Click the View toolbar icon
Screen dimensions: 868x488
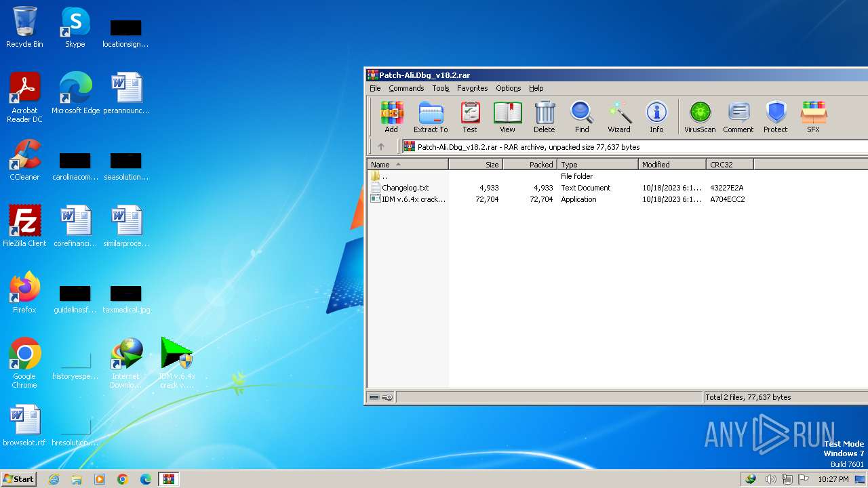pyautogui.click(x=507, y=117)
